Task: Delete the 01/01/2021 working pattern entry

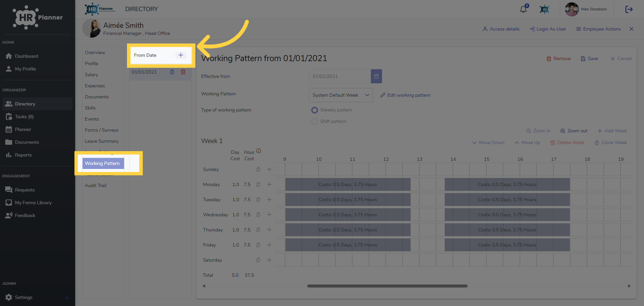Action: pos(183,72)
